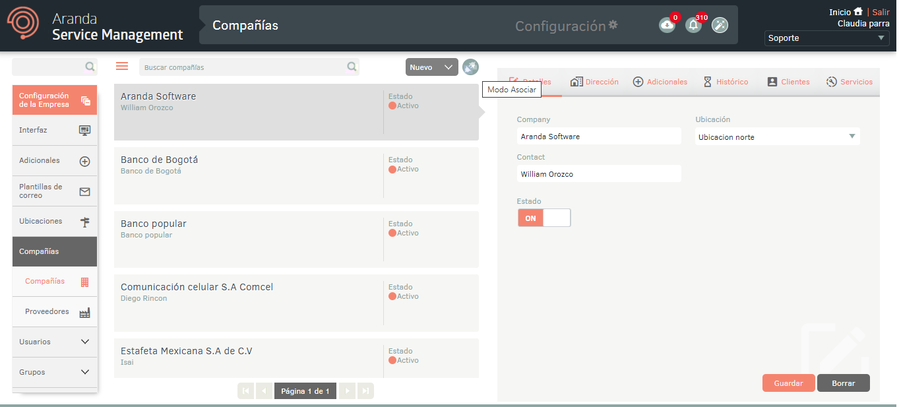Open the Ubicación dropdown showing Ubicacion norte

(777, 136)
